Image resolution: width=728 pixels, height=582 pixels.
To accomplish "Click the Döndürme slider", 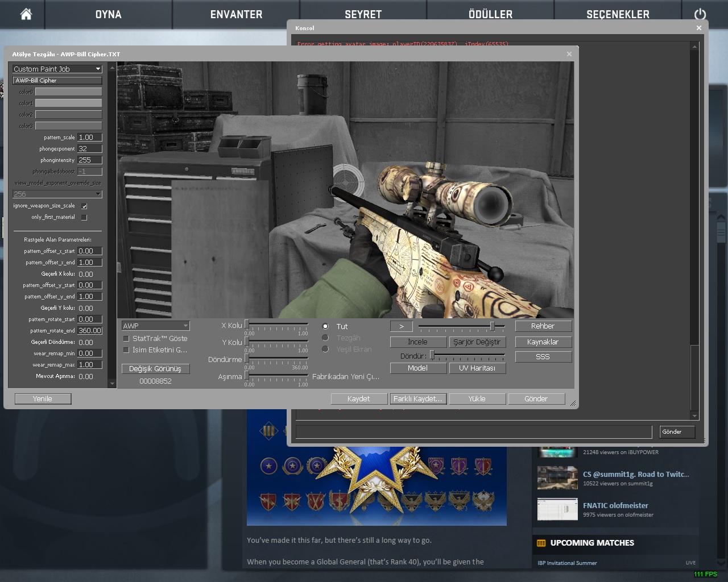I will (x=277, y=359).
